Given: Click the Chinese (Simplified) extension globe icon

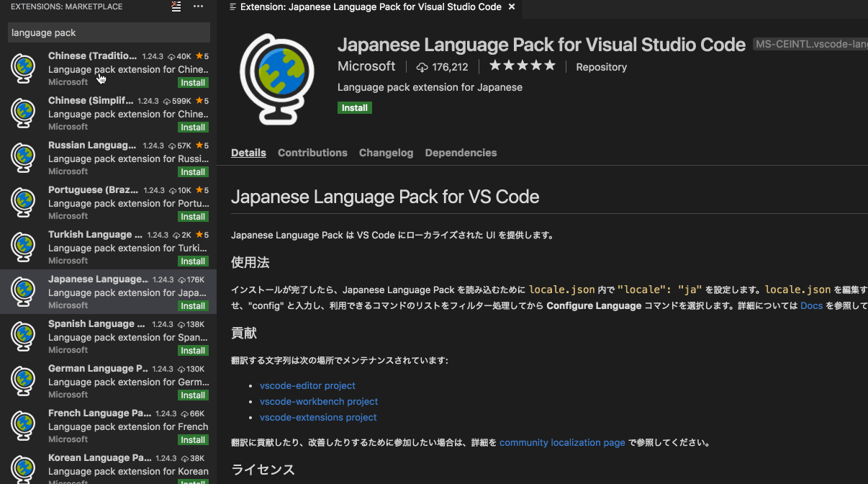Looking at the screenshot, I should [x=22, y=113].
